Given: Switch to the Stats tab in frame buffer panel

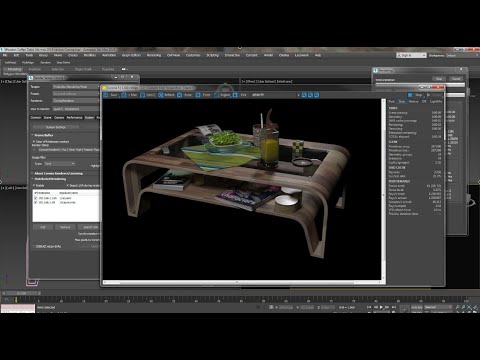Looking at the screenshot, I should 402,101.
